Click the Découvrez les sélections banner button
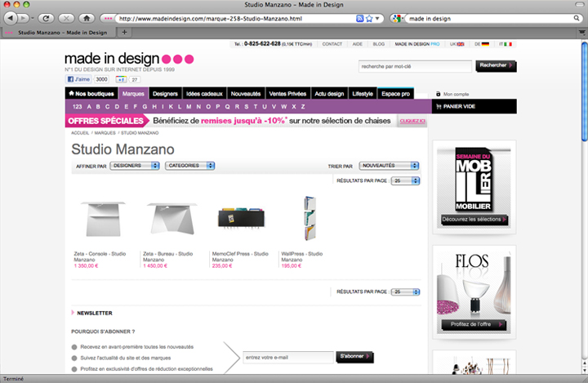The image size is (588, 383). (x=474, y=220)
